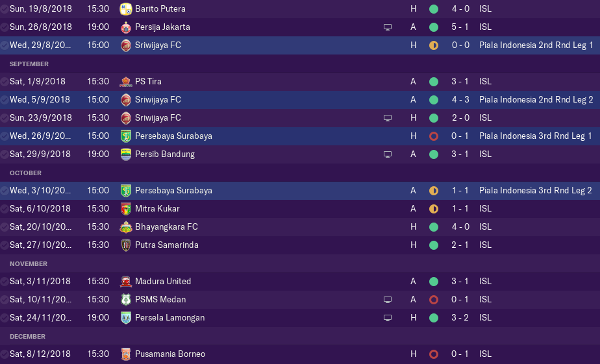Click the Persib Bandung club badge

(126, 154)
